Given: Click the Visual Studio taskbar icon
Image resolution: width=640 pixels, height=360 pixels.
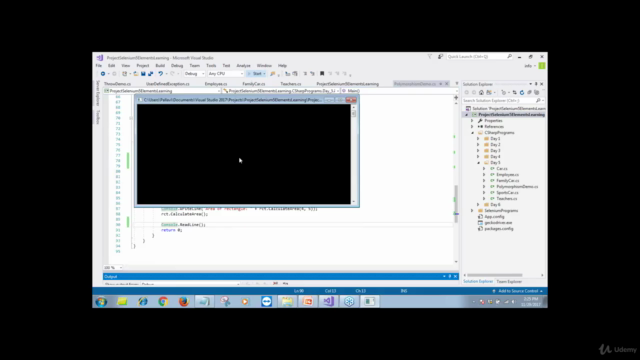Looking at the screenshot, I should tap(329, 302).
